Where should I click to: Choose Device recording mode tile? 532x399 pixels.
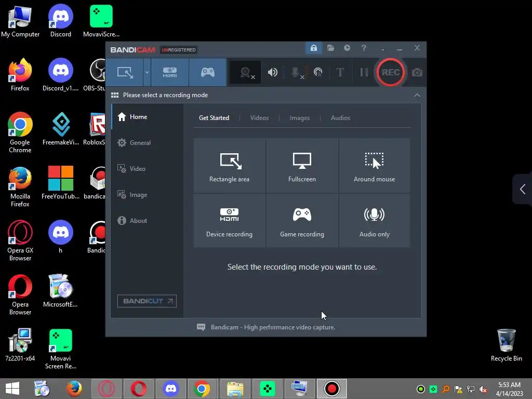[229, 220]
